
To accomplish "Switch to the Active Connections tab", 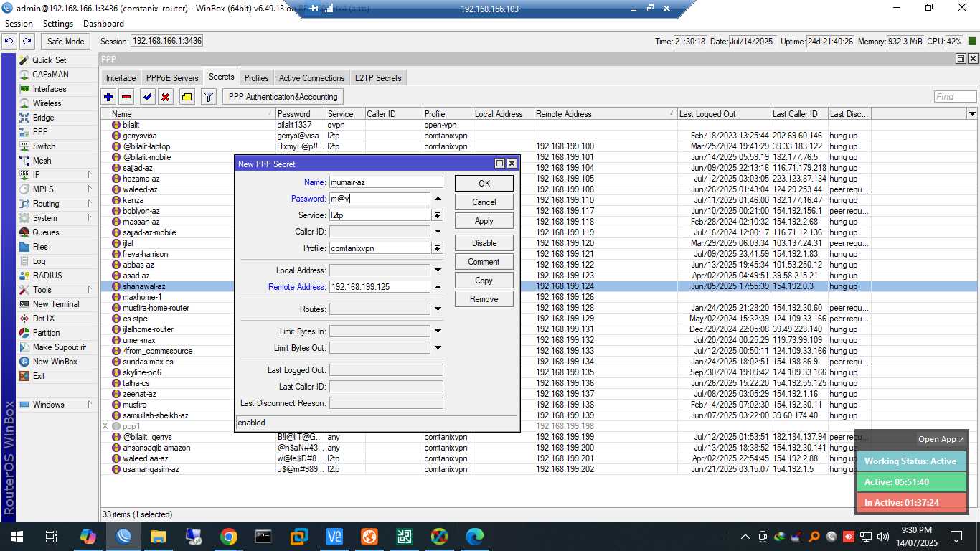I will point(312,78).
